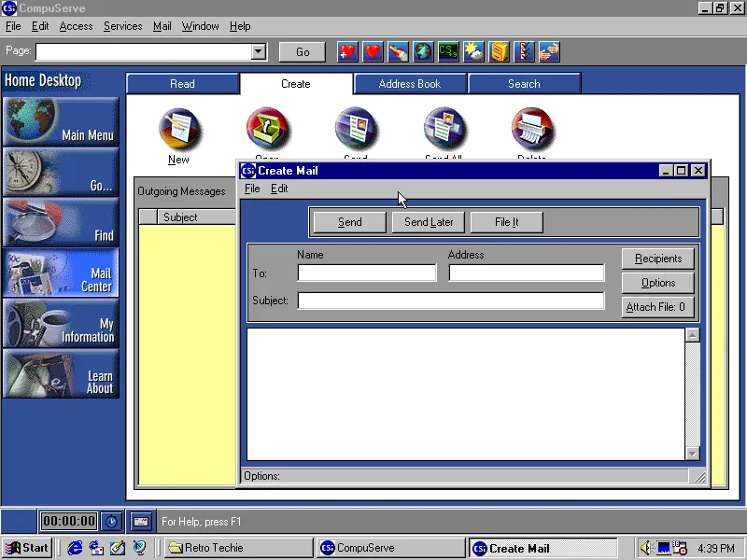The image size is (747, 560).
Task: Switch to the Address Book tab
Action: click(410, 83)
